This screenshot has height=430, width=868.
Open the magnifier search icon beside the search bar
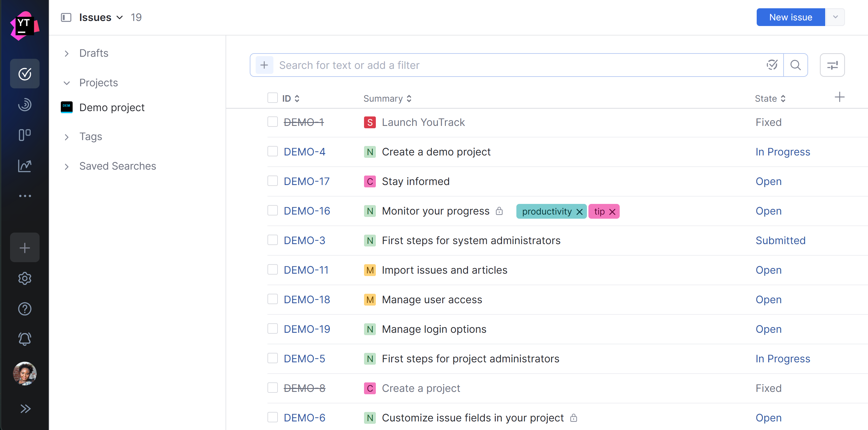tap(796, 65)
